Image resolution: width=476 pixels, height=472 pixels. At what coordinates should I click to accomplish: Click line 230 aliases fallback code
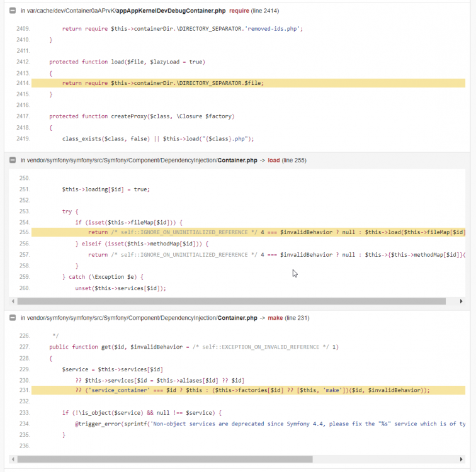pyautogui.click(x=160, y=381)
